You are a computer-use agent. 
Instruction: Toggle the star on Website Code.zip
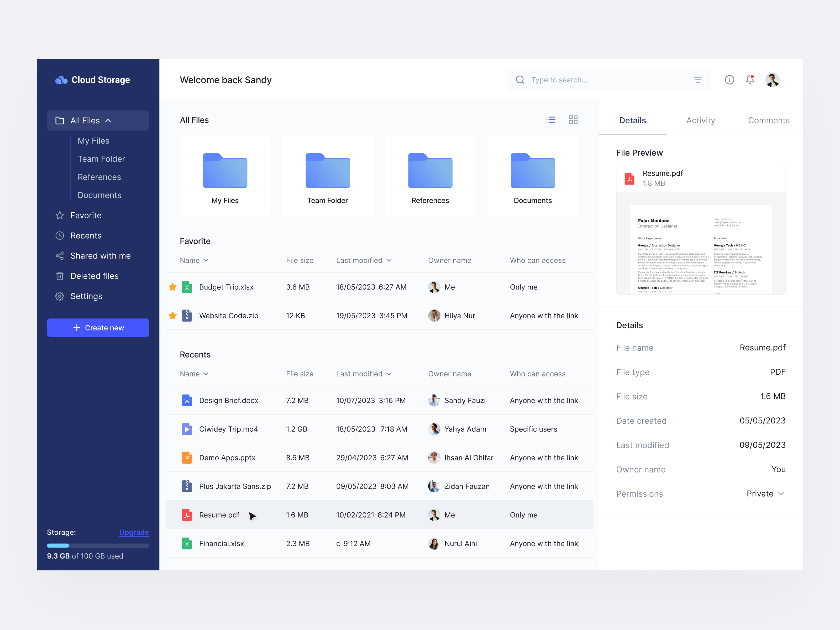pyautogui.click(x=173, y=316)
